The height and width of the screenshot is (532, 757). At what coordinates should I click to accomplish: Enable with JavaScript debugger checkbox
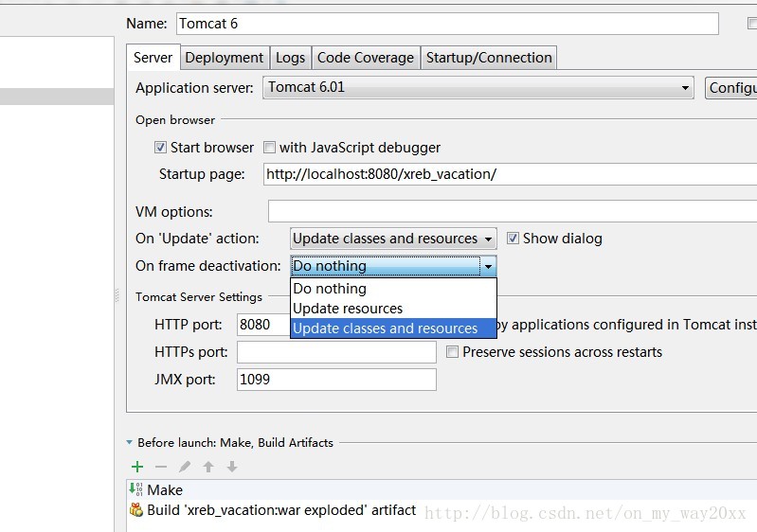click(x=269, y=147)
